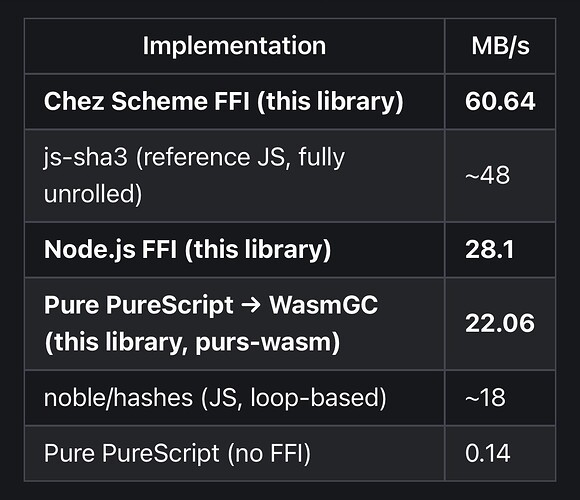
Task: Select the Chez Scheme FFI row label
Action: 223,101
